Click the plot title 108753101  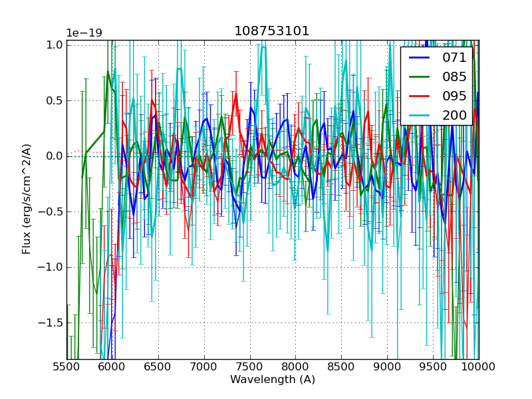point(272,31)
